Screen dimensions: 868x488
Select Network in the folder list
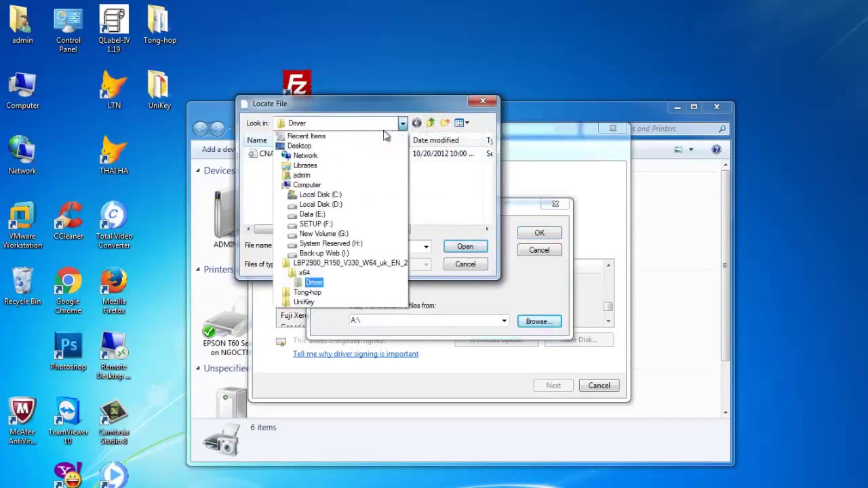pos(305,155)
